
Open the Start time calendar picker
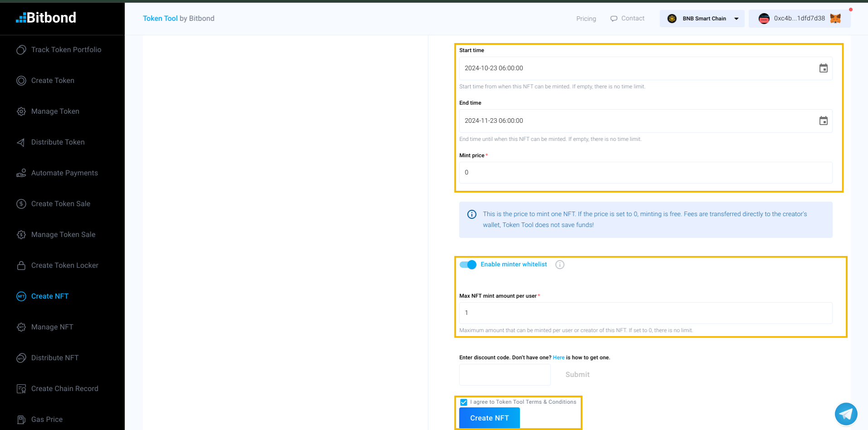pyautogui.click(x=823, y=68)
